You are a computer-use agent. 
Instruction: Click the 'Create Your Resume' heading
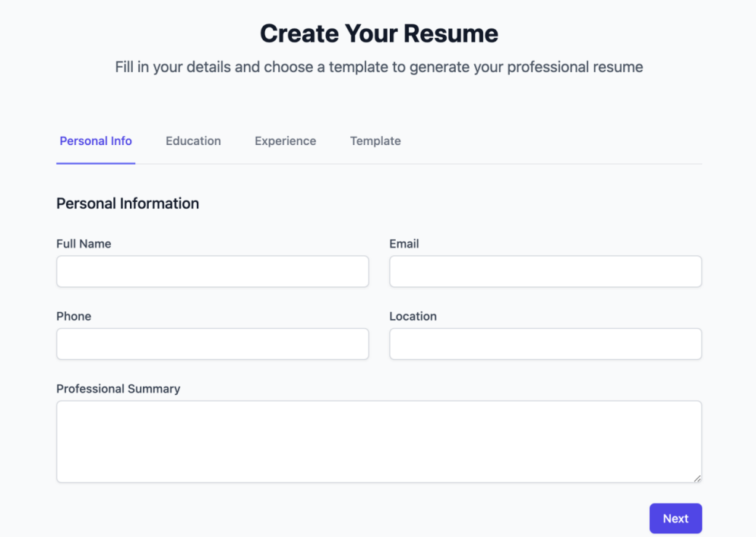(379, 33)
